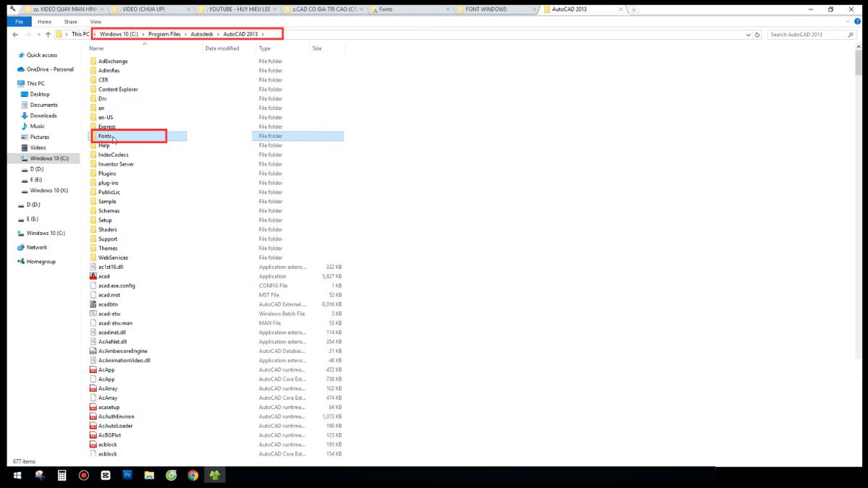Select the AcAutoLoader file

coord(116,426)
